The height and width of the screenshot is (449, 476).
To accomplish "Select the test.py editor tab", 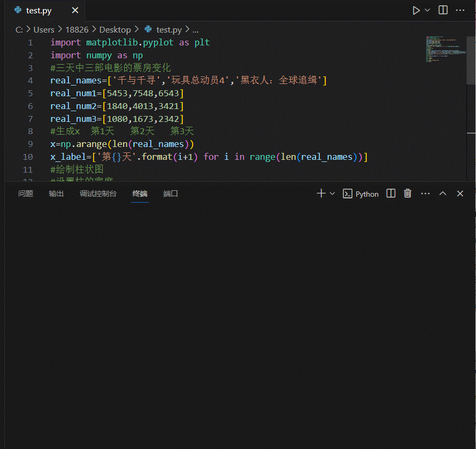I will coord(44,11).
